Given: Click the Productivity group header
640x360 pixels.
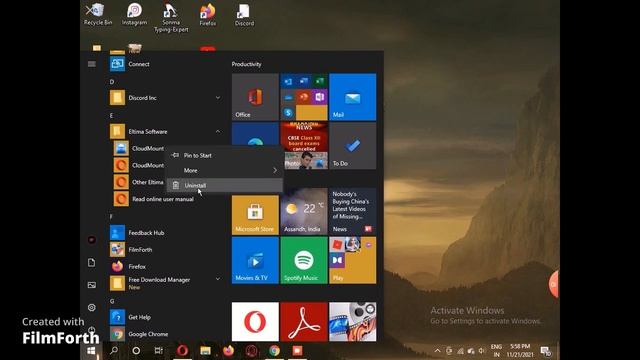Looking at the screenshot, I should 247,64.
